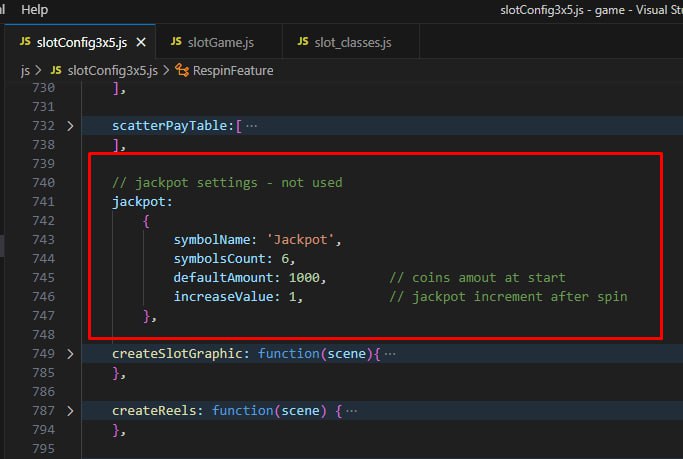Click the JS file icon in breadcrumb

coord(56,70)
